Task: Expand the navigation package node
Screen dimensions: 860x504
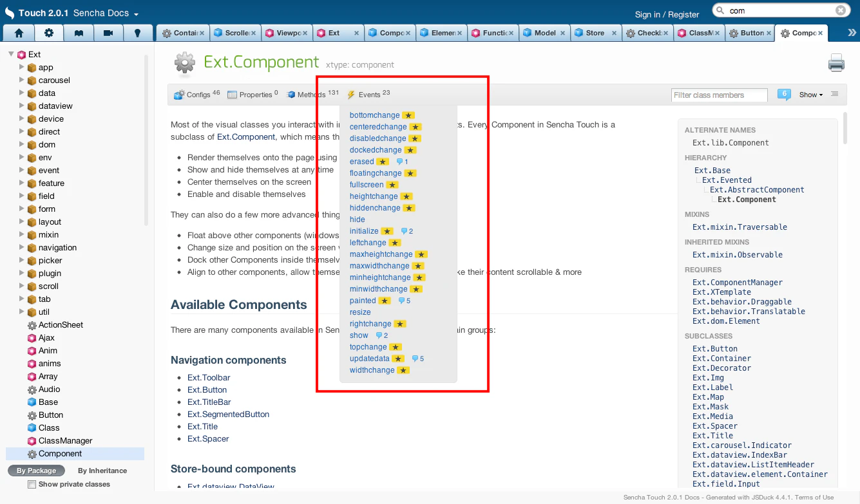Action: click(21, 247)
